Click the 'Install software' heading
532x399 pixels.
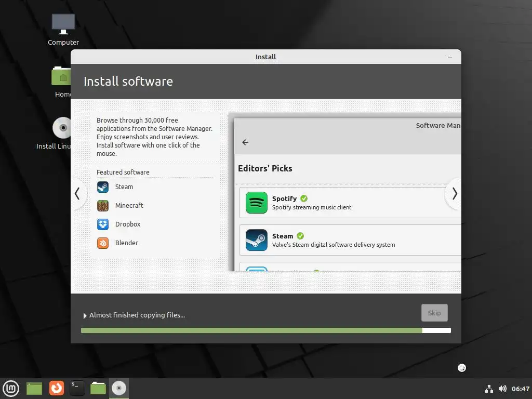[128, 82]
